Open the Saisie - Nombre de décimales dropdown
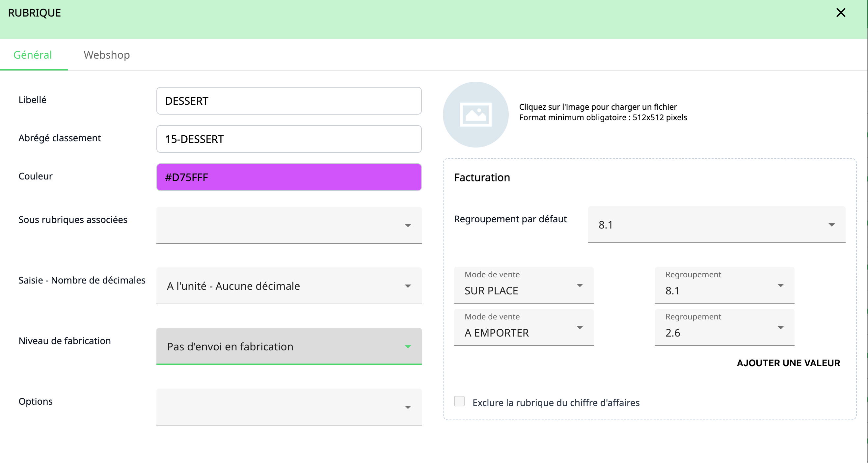Viewport: 868px width, 463px height. pos(289,286)
